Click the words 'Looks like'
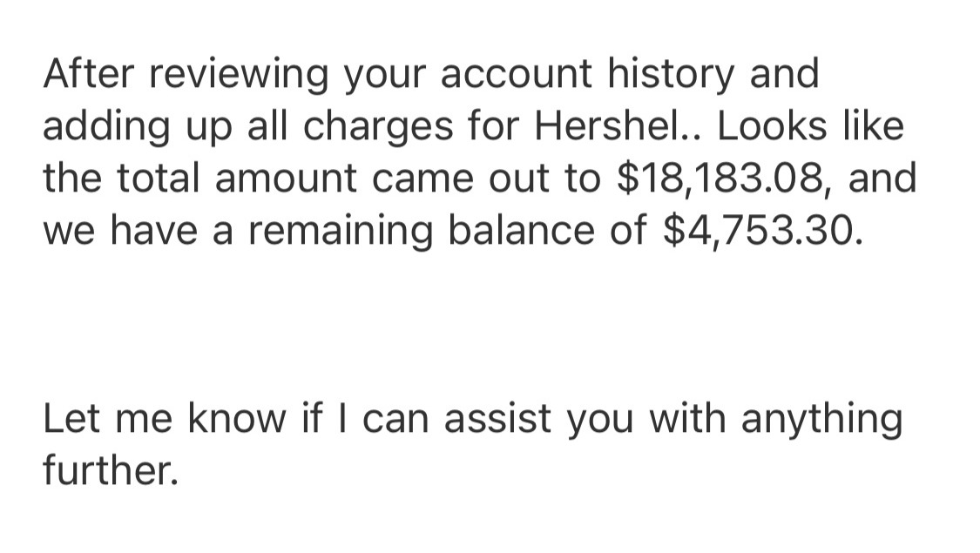The width and height of the screenshot is (980, 553). 811,125
